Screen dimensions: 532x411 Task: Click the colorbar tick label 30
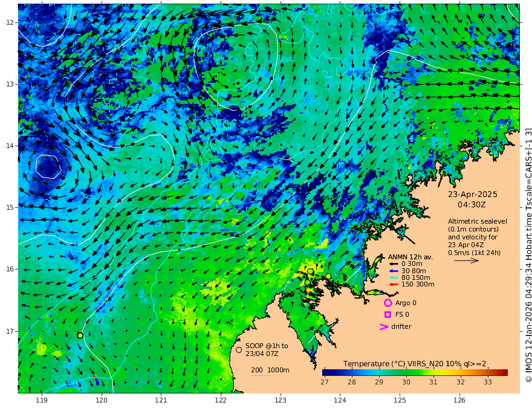406,382
